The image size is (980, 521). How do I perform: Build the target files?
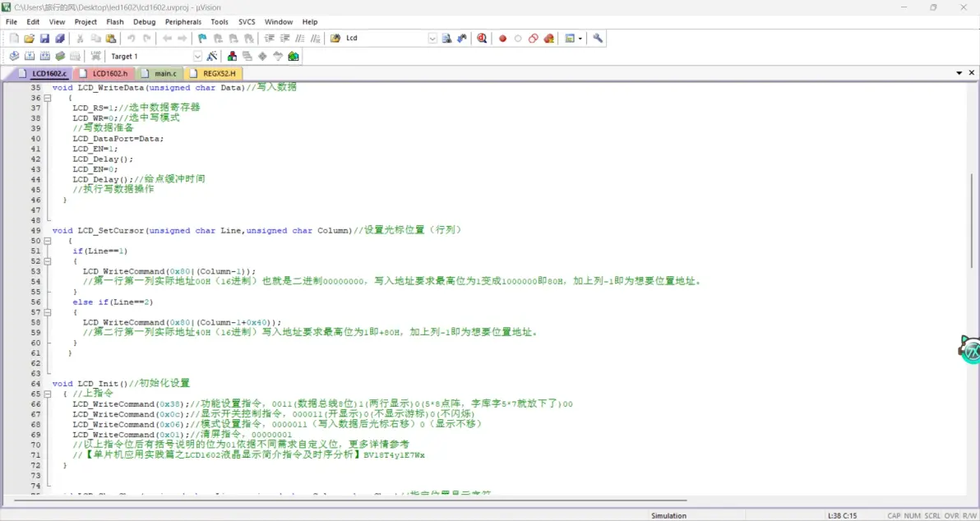[x=29, y=56]
